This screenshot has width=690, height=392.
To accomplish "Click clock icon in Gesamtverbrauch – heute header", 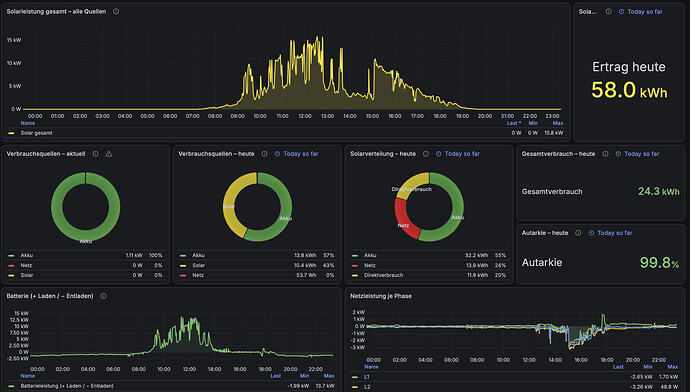I will pyautogui.click(x=618, y=154).
